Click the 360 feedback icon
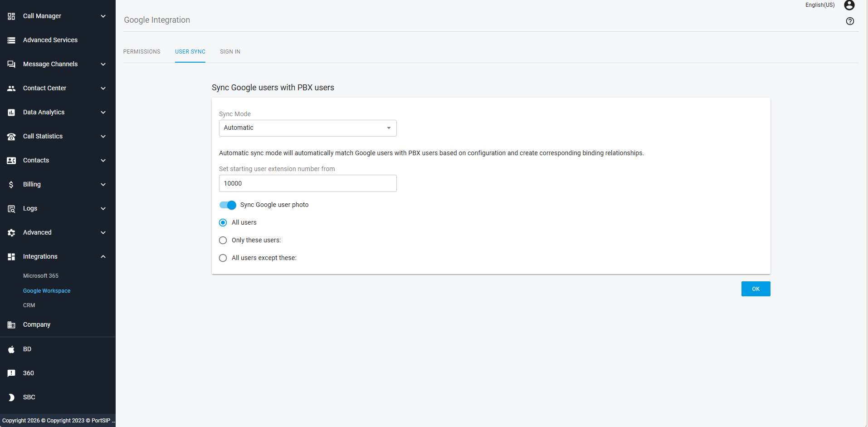 coord(11,373)
